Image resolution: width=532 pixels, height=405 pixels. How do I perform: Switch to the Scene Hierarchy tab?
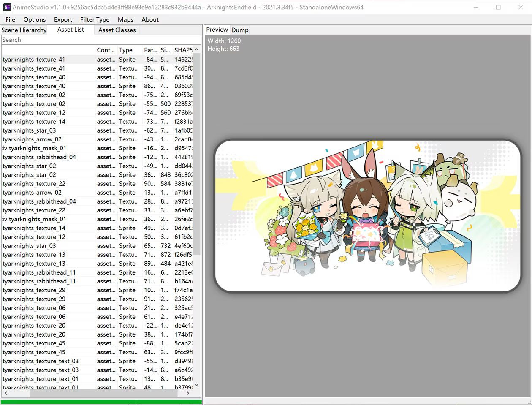(24, 30)
